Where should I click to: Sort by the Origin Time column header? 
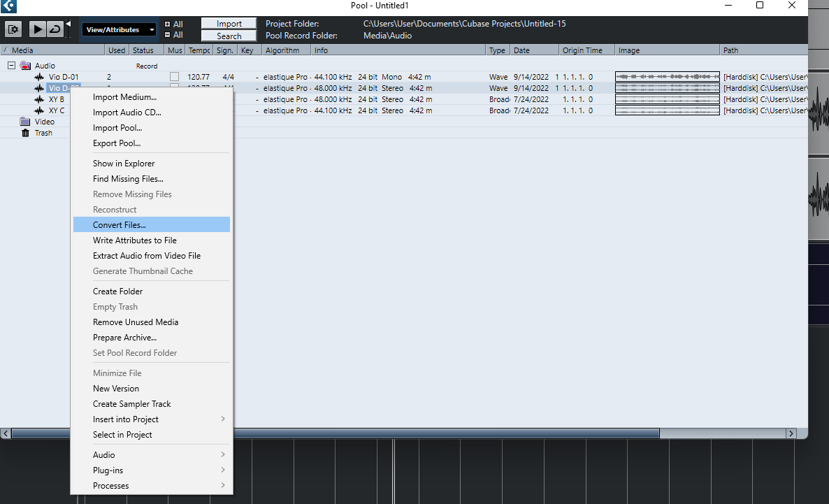[x=587, y=50]
